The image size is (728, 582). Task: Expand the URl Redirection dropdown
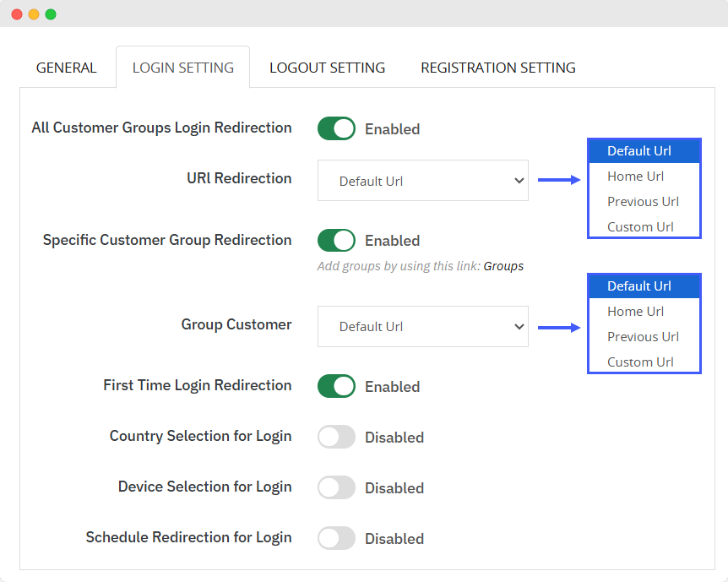pos(422,181)
